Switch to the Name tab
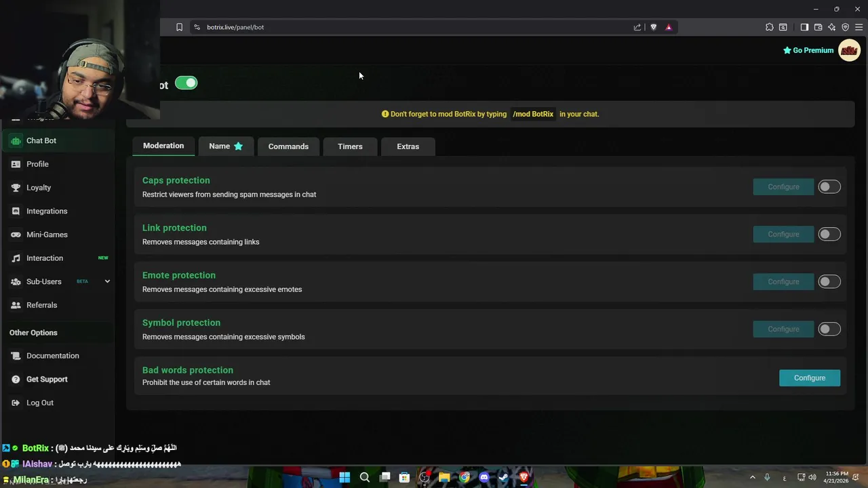Viewport: 868px width, 488px height. pyautogui.click(x=226, y=146)
